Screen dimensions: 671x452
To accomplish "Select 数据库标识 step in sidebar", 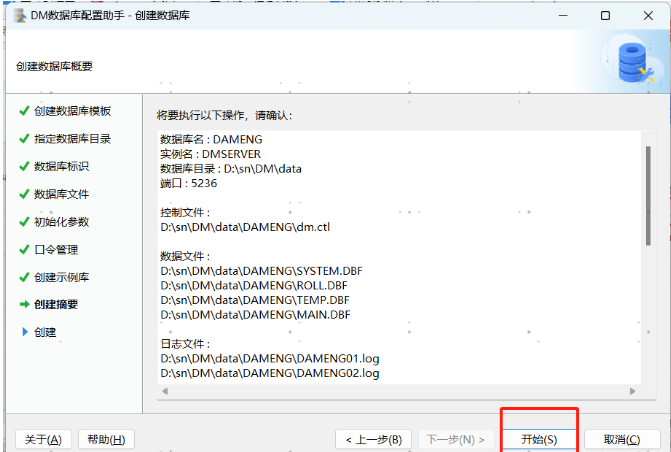I will pyautogui.click(x=62, y=167).
